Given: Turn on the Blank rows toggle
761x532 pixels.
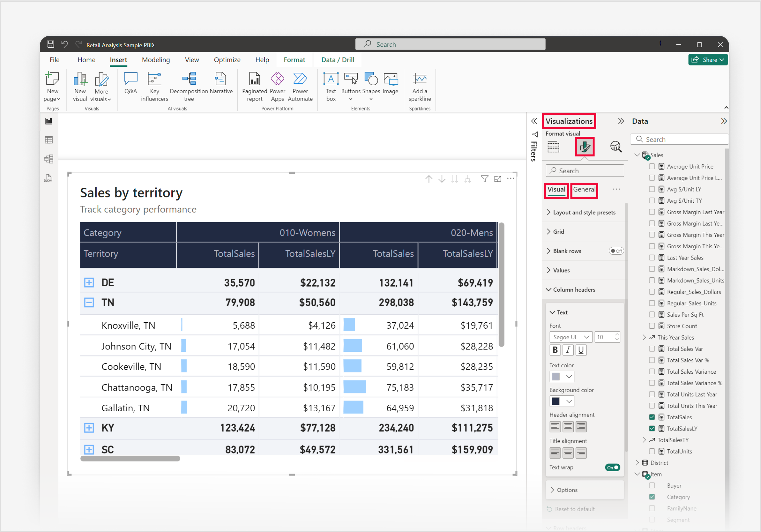Looking at the screenshot, I should tap(616, 251).
